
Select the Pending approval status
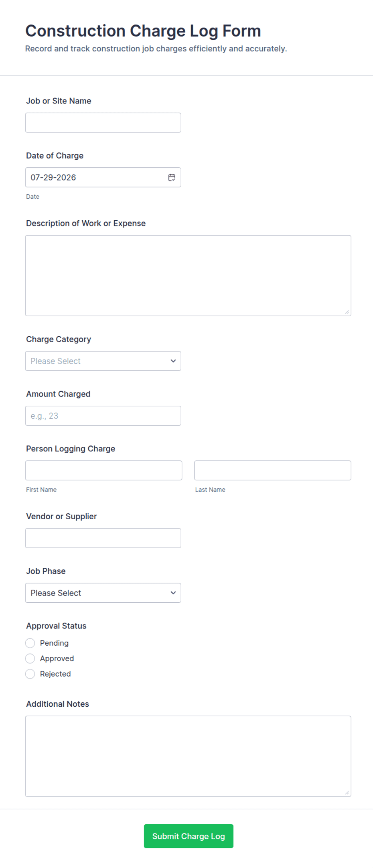[x=30, y=643]
